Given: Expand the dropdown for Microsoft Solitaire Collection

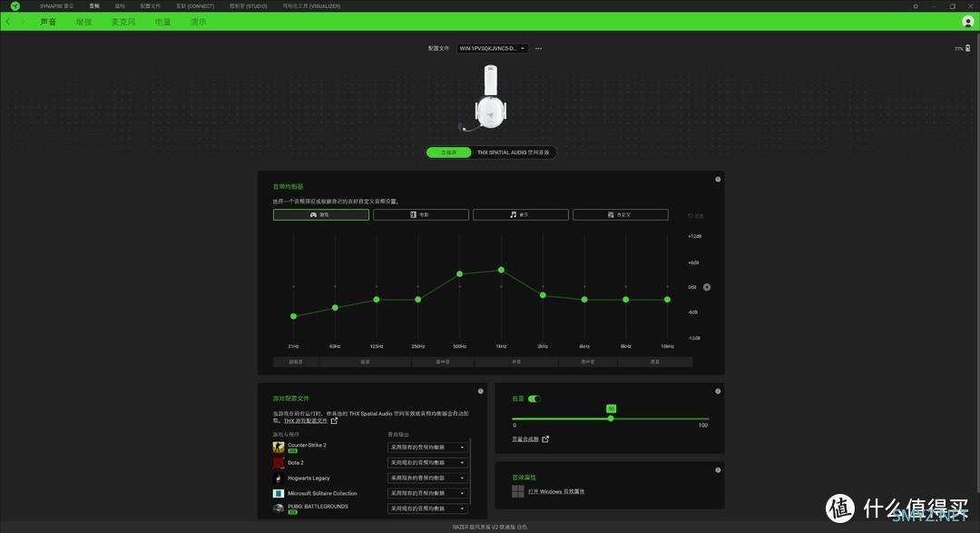Looking at the screenshot, I should [x=427, y=494].
